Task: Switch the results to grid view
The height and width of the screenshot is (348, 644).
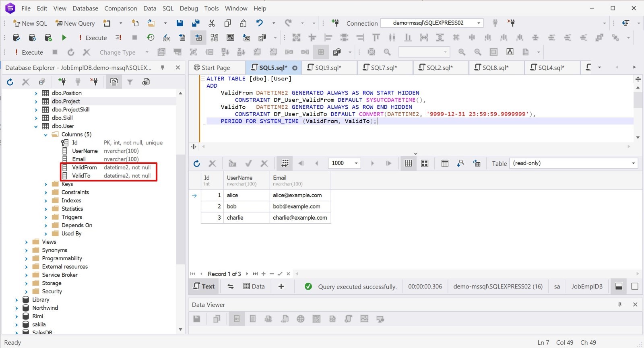Action: pos(409,163)
